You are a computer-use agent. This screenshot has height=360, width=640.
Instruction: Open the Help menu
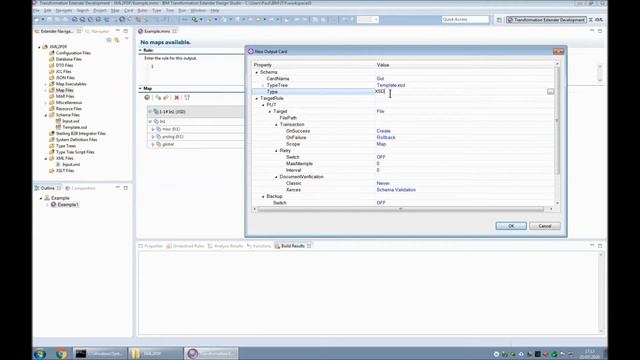click(x=215, y=11)
